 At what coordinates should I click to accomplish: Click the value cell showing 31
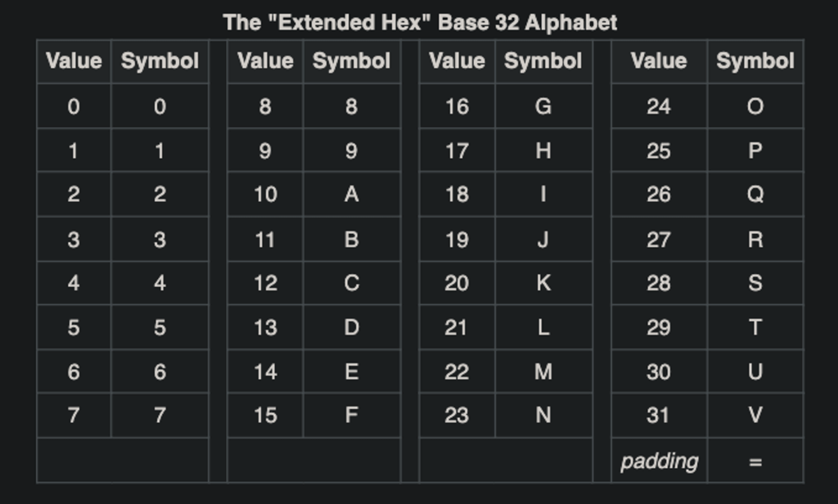(659, 416)
